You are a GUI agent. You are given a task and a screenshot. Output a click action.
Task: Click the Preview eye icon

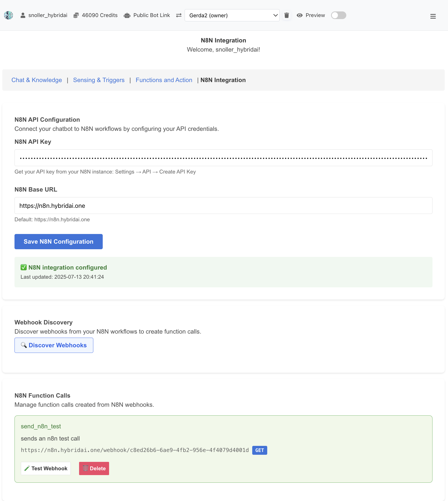pyautogui.click(x=300, y=15)
